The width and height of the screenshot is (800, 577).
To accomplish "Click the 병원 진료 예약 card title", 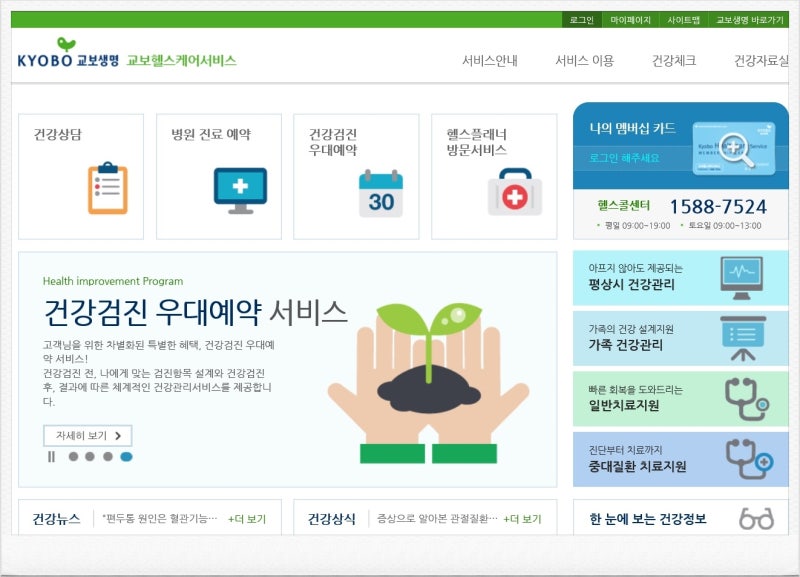I will [x=211, y=135].
